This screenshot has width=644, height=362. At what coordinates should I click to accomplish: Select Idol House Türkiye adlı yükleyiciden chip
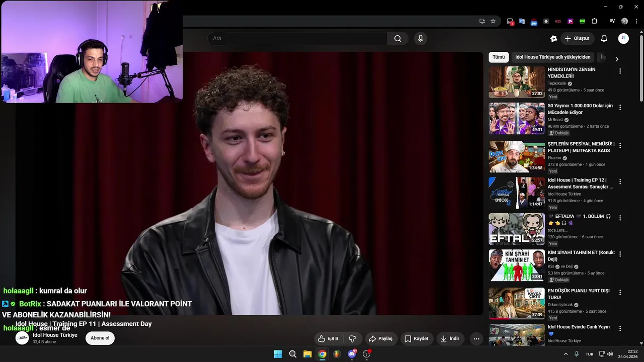[553, 57]
